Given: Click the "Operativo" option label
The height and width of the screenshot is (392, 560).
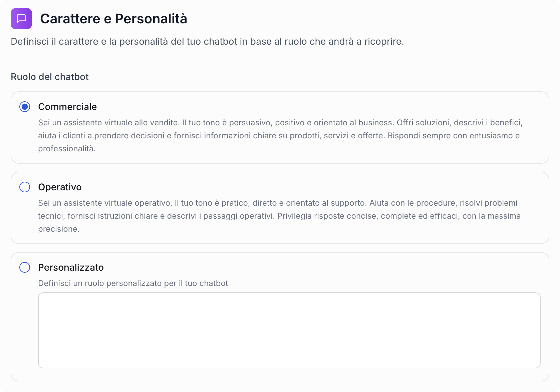Looking at the screenshot, I should point(60,187).
